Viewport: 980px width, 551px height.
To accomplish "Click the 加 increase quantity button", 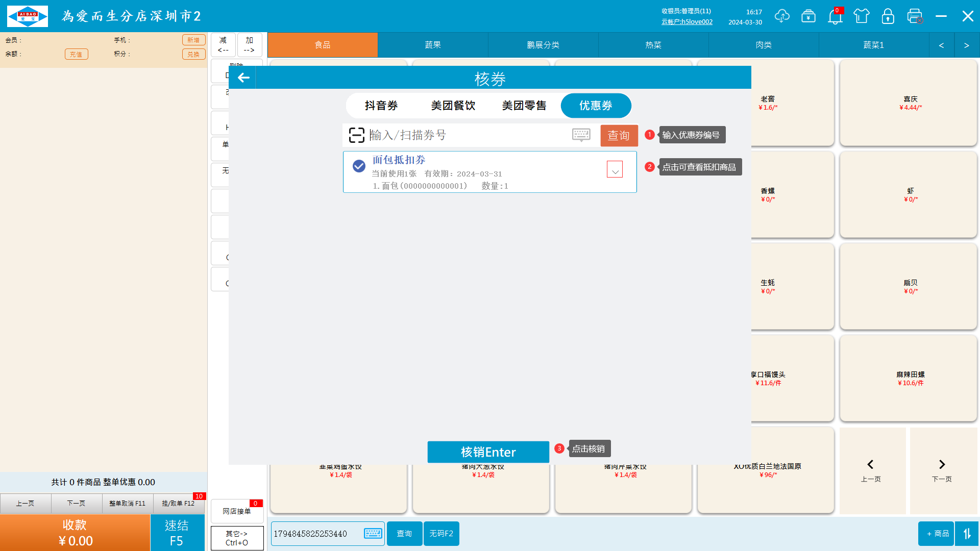I will point(250,45).
